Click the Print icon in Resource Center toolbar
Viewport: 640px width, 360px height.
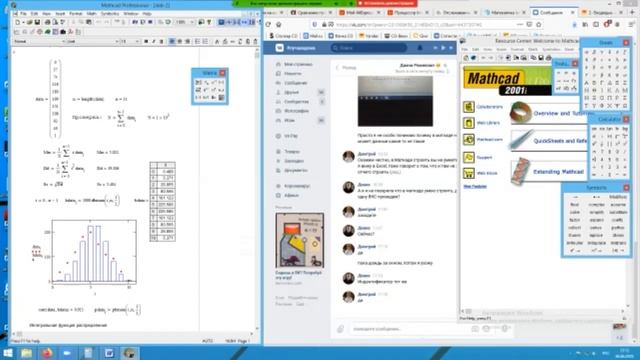coord(549,58)
